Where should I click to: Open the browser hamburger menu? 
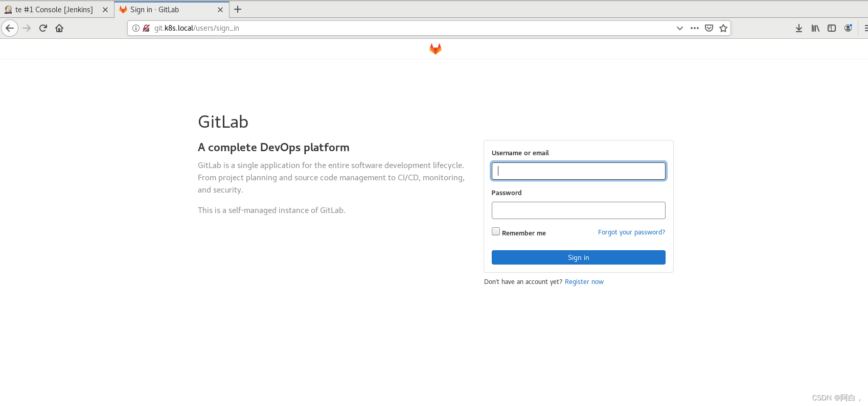coord(865,28)
